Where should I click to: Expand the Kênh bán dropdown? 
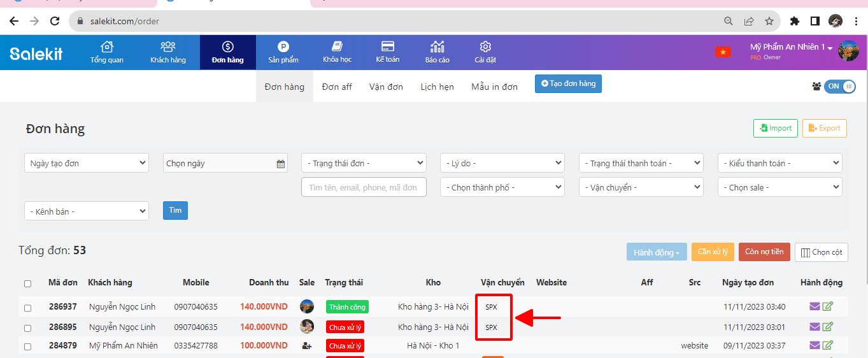86,211
